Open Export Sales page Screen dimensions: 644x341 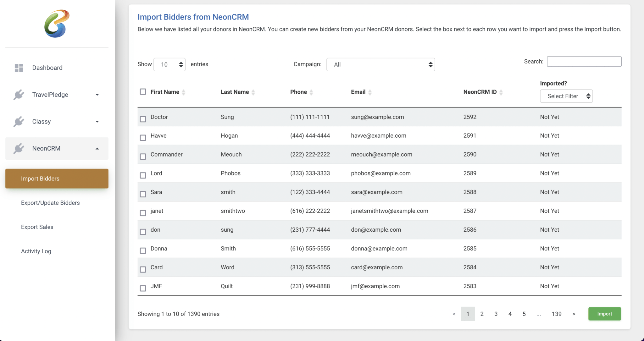click(37, 227)
